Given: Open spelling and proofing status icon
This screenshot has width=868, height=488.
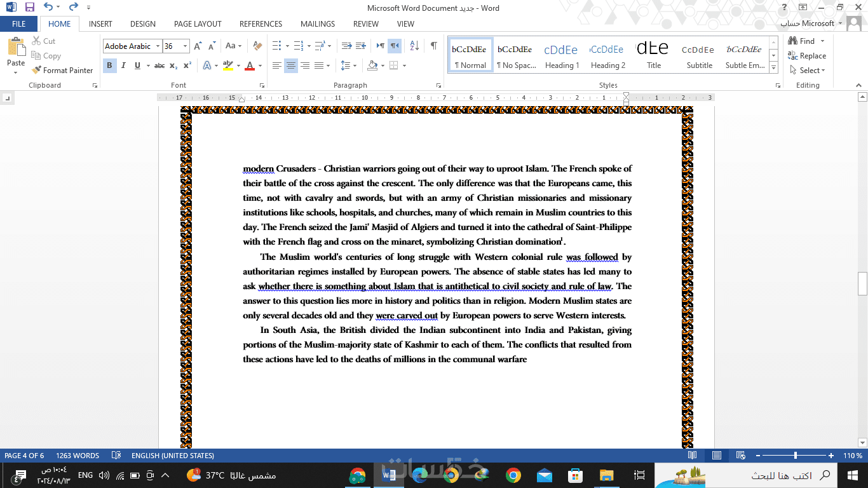Looking at the screenshot, I should [x=116, y=456].
